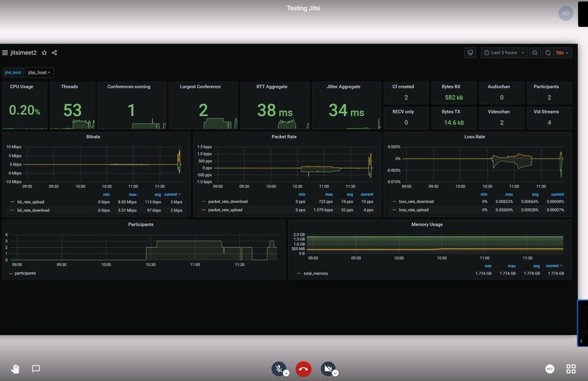Sort Bitrate legend by current column
The image size is (588, 381).
point(172,194)
